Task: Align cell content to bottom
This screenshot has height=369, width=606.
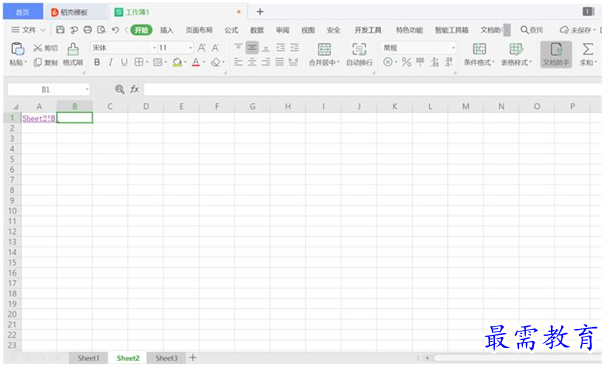Action: pos(266,48)
